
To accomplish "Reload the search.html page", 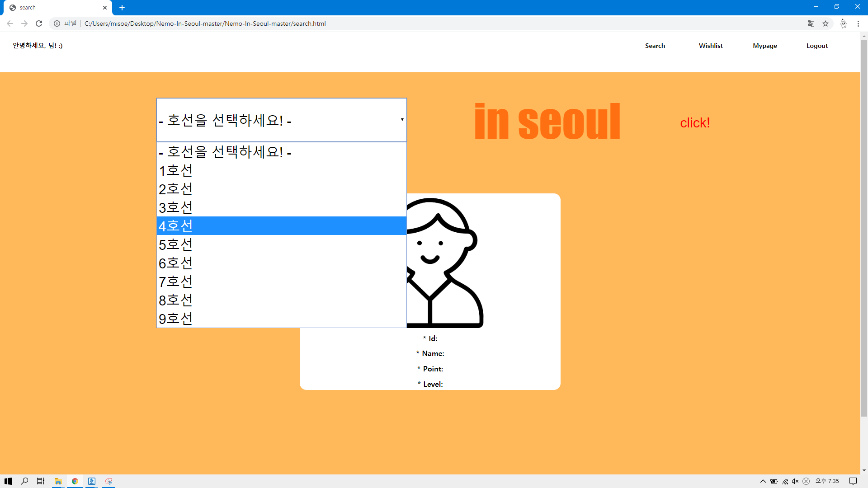I will [x=39, y=23].
